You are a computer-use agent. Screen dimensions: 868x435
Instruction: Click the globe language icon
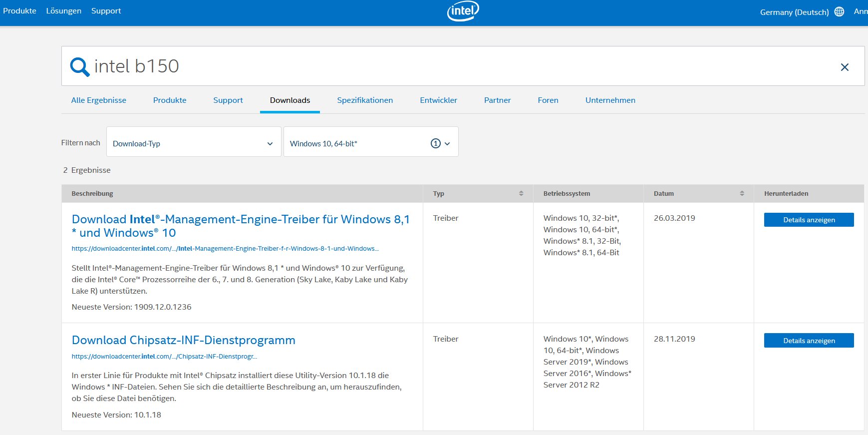tap(839, 11)
